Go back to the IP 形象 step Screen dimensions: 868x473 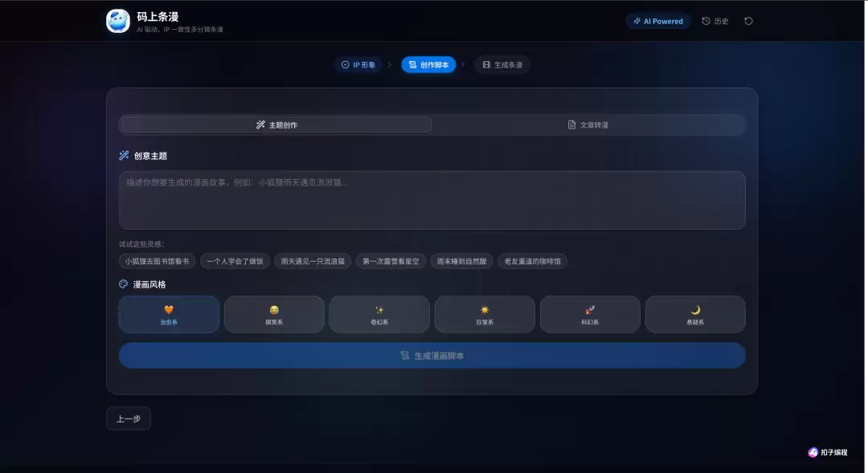358,65
